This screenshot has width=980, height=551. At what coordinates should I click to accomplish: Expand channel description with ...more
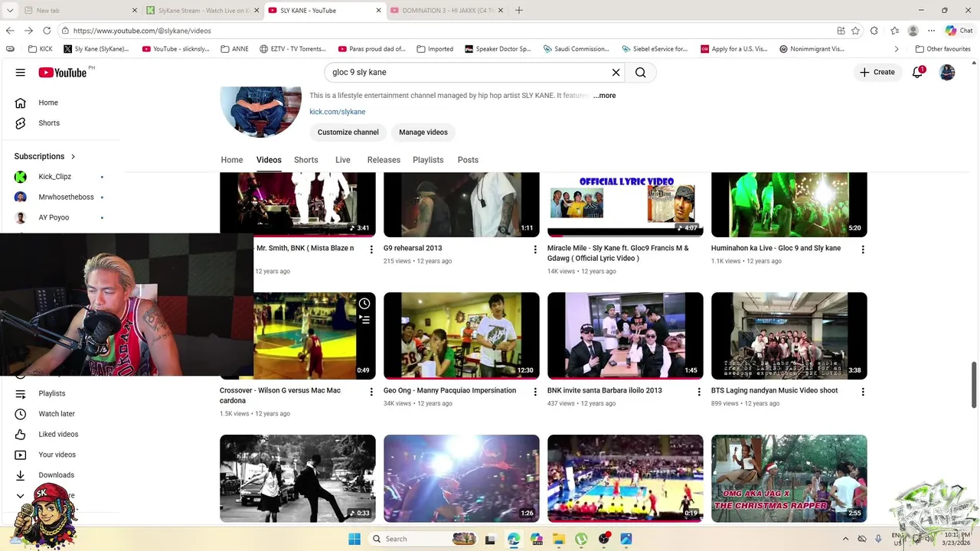pos(603,96)
